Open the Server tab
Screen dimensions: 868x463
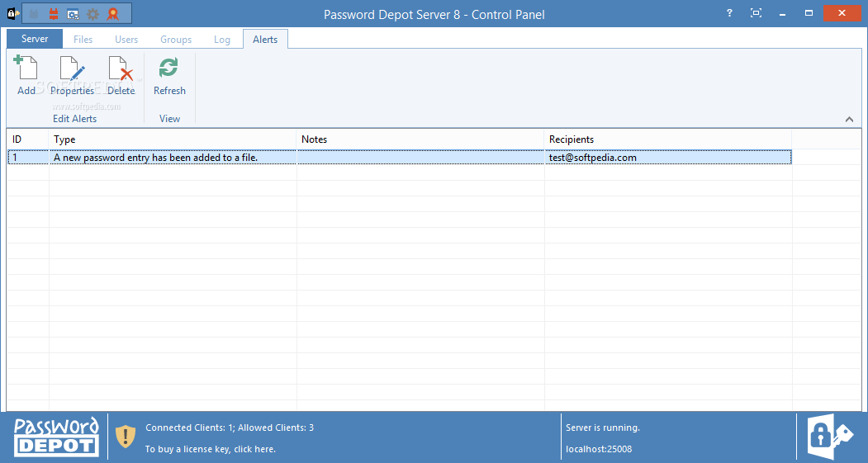(35, 39)
